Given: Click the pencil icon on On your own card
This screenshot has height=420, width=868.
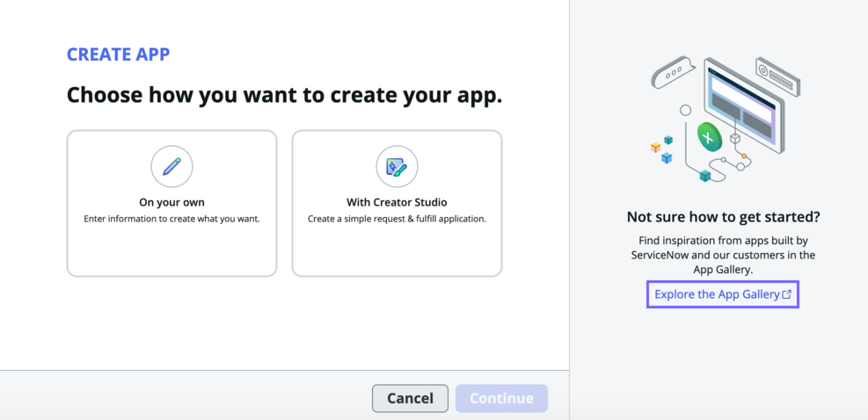Looking at the screenshot, I should [171, 167].
